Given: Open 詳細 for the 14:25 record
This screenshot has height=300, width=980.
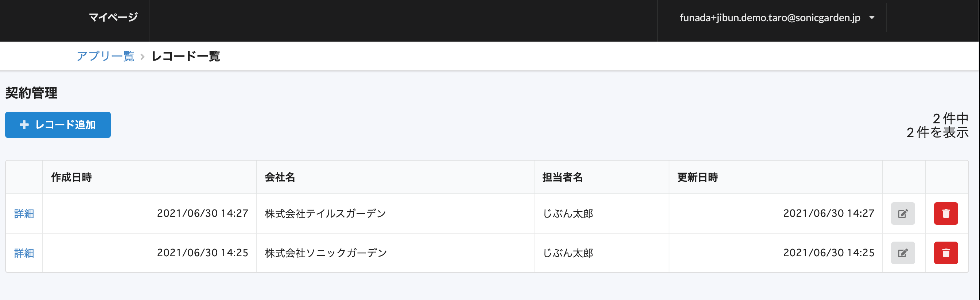Looking at the screenshot, I should [24, 253].
